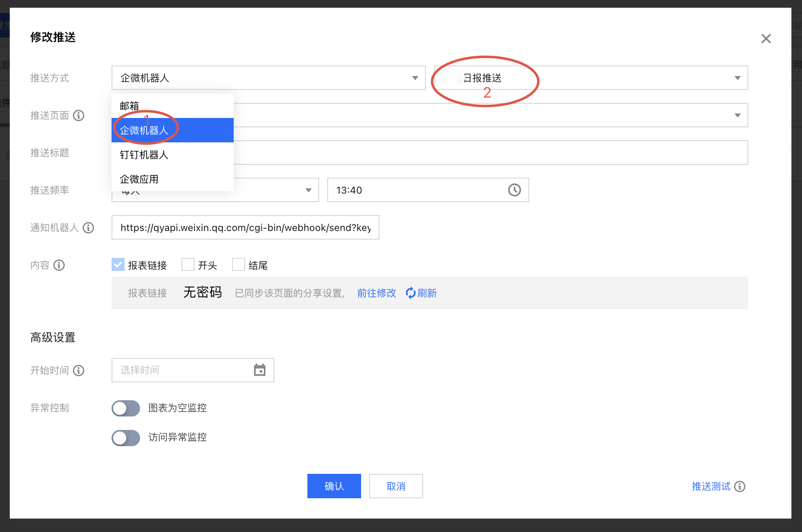Pick 企微应用 option in the list
802x532 pixels.
[139, 179]
